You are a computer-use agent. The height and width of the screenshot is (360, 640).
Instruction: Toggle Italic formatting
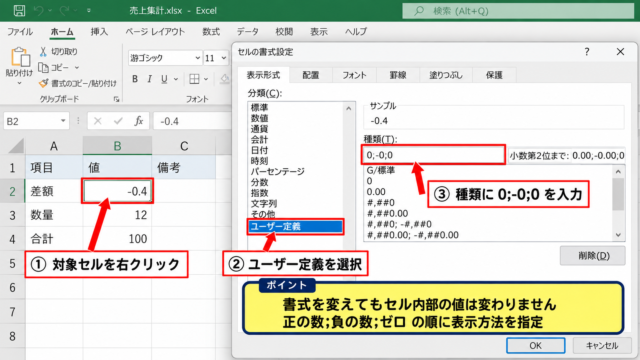click(149, 79)
